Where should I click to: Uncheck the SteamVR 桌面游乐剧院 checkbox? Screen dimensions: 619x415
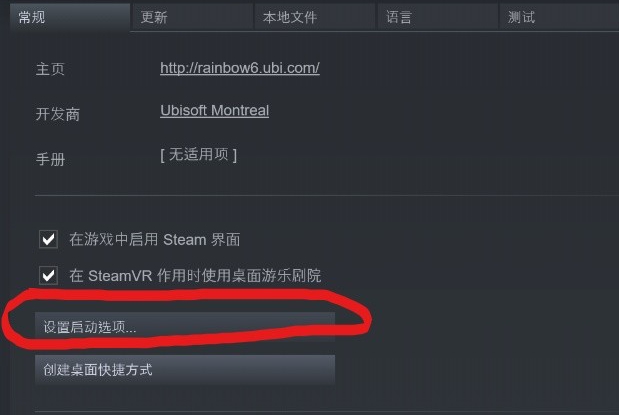(x=49, y=275)
